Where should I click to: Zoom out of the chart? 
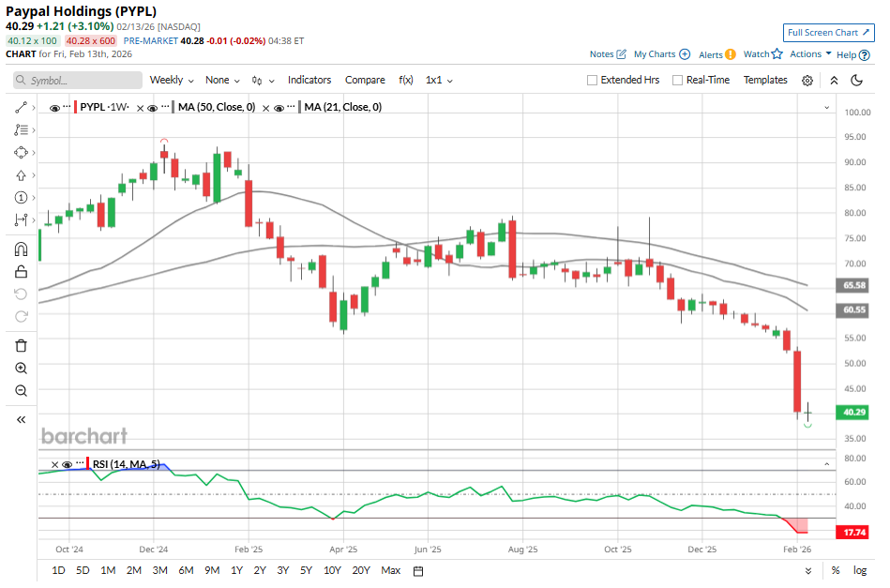(x=21, y=390)
